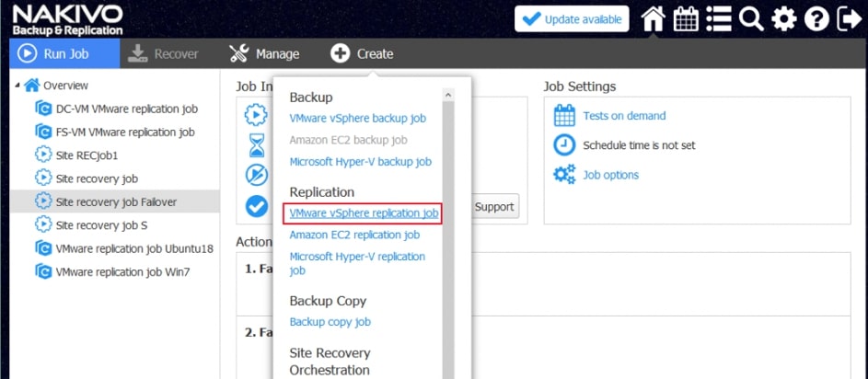Viewport: 868px width, 379px height.
Task: Click the blue checkmark icon in Job Info
Action: (x=256, y=206)
